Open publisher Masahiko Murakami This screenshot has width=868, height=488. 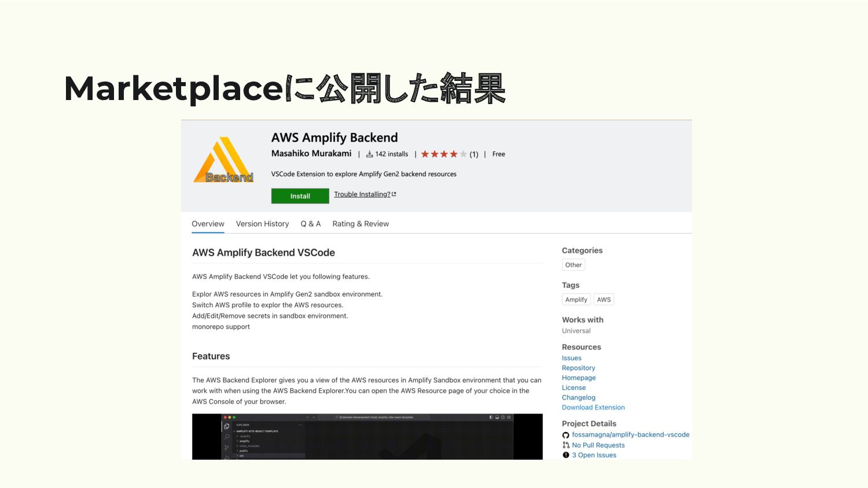tap(311, 154)
